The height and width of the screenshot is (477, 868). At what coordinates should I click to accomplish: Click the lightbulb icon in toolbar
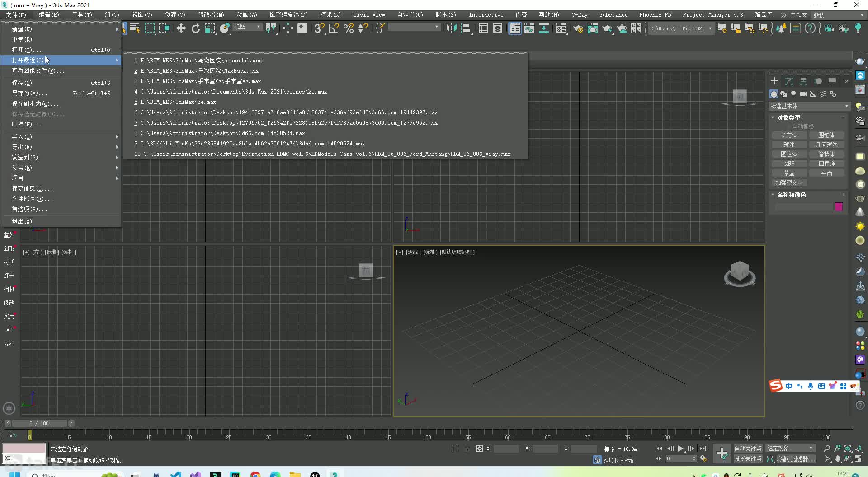click(858, 28)
